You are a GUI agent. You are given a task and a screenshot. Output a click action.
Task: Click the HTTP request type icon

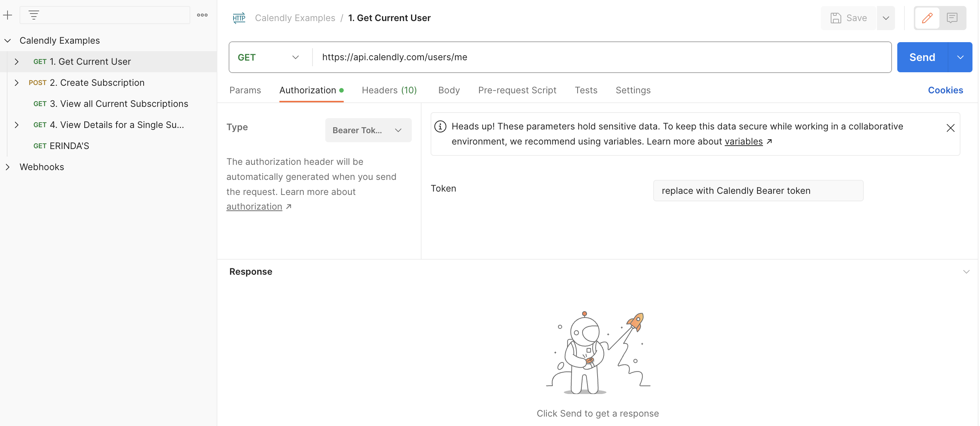pos(239,18)
